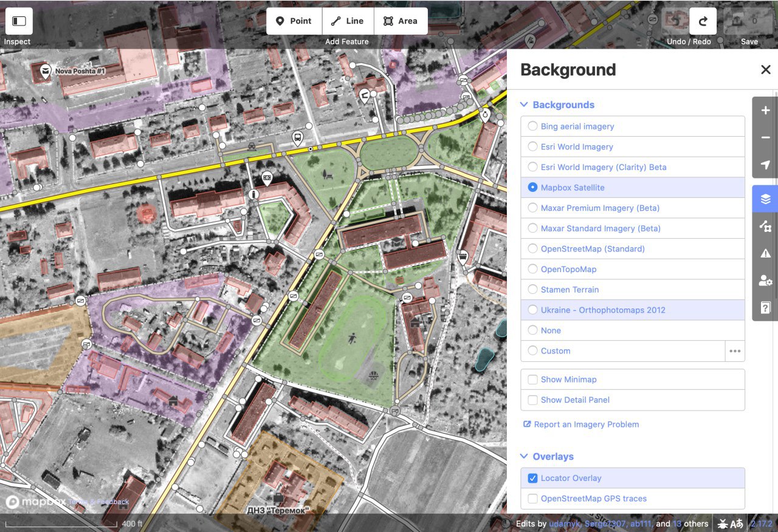Click the geolocate arrow button

click(x=765, y=165)
